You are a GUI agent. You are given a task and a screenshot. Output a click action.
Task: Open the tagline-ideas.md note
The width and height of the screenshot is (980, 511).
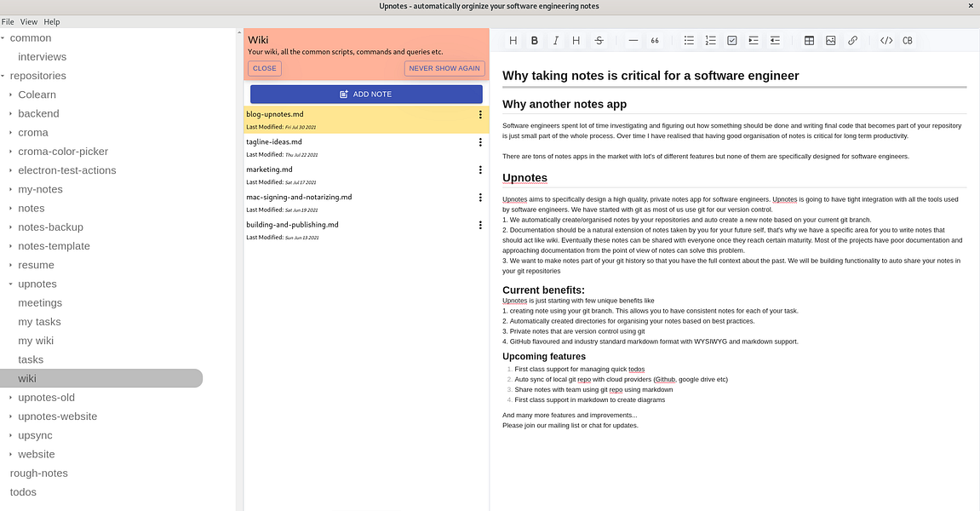click(x=366, y=147)
